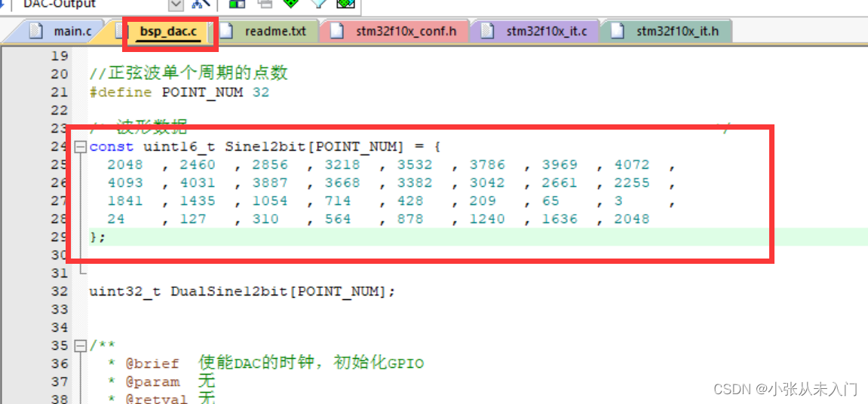Click the closing '};' on line 29
This screenshot has height=404, width=868.
click(97, 237)
